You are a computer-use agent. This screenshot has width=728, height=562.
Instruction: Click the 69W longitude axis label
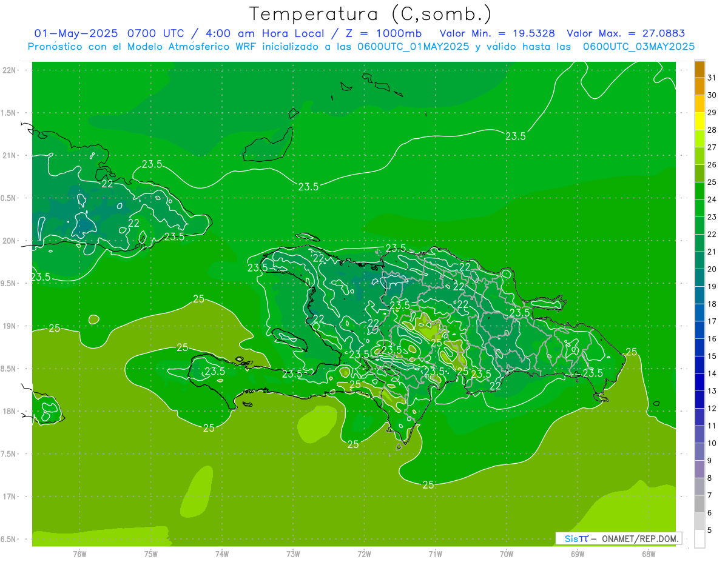pos(578,554)
